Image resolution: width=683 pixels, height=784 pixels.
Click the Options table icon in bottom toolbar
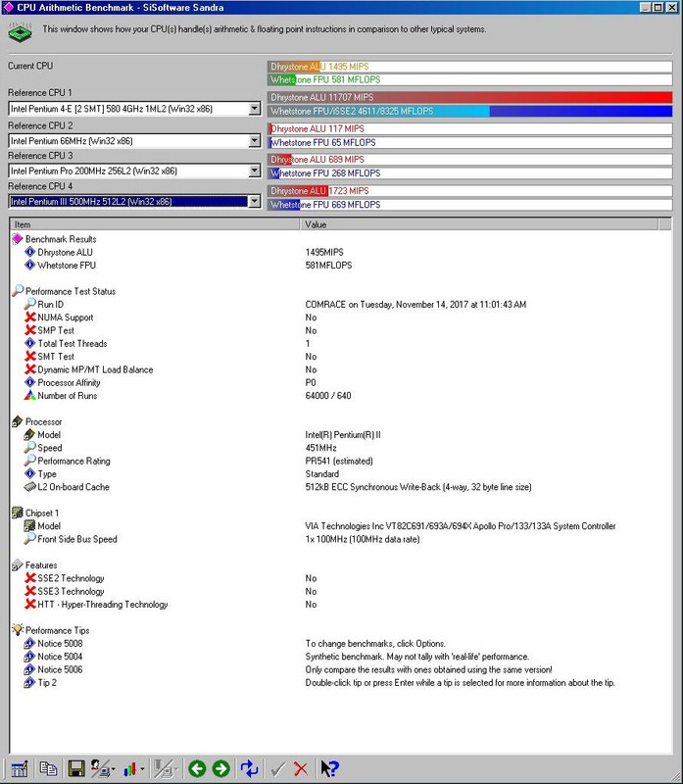click(19, 768)
